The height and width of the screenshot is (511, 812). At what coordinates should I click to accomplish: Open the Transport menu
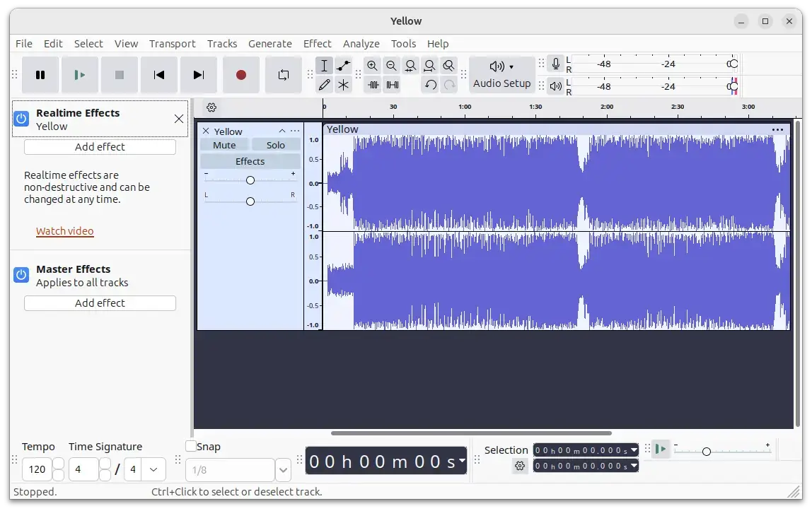[x=172, y=43]
